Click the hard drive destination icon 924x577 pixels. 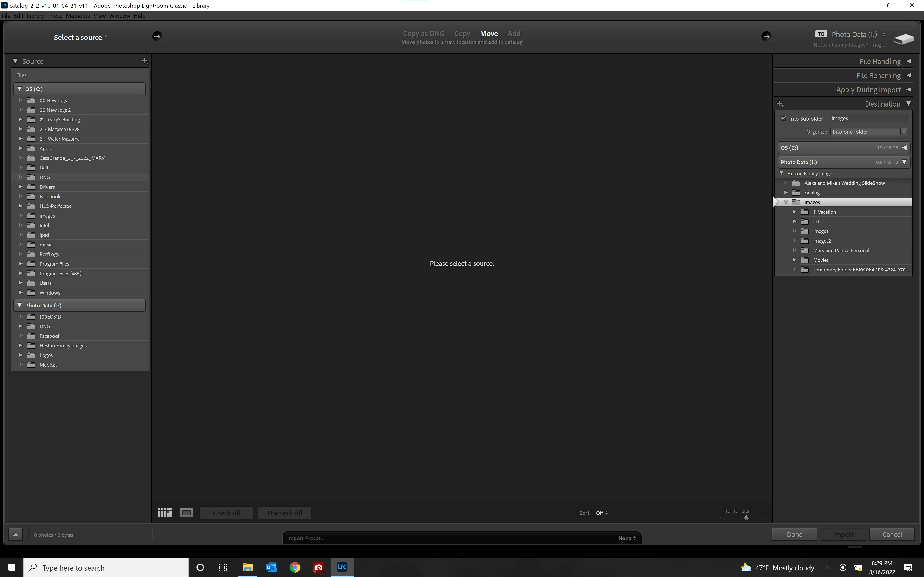pos(903,38)
